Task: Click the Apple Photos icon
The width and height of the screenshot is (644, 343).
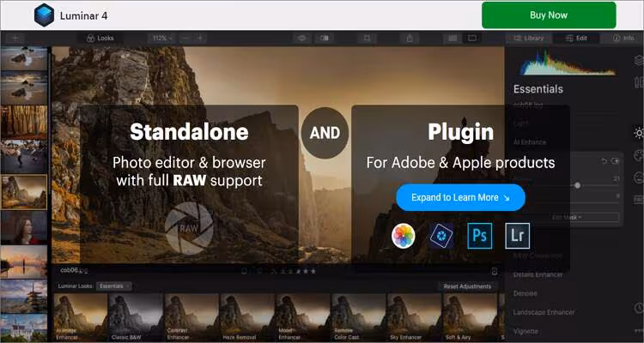Action: [404, 236]
